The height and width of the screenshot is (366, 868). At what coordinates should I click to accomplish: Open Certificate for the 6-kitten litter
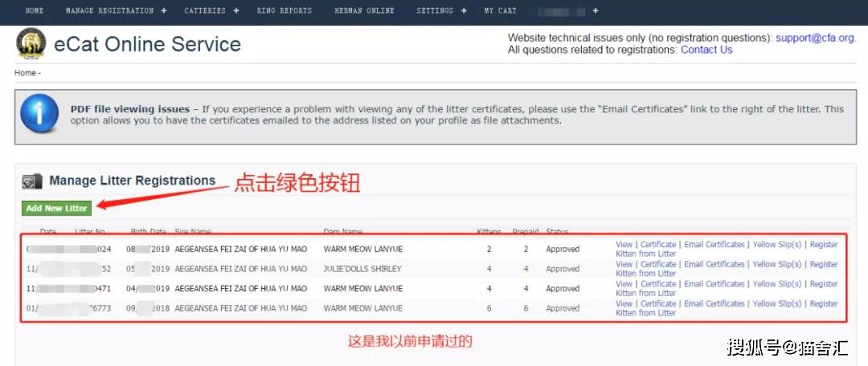tap(658, 303)
